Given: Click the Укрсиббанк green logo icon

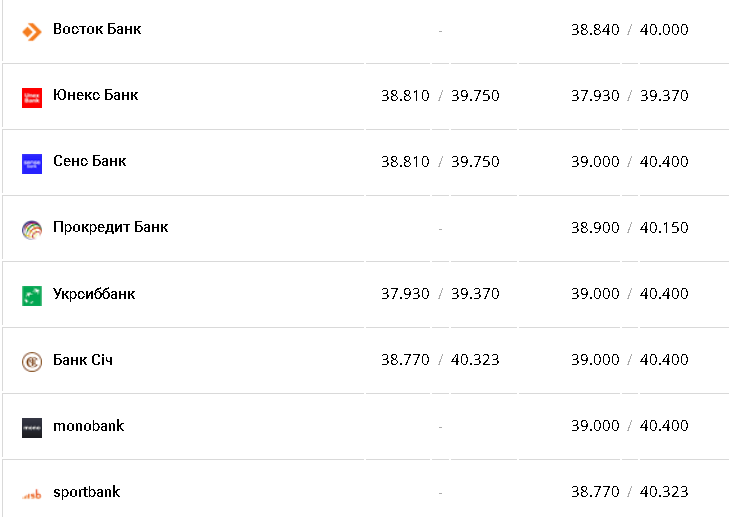Looking at the screenshot, I should click(32, 295).
